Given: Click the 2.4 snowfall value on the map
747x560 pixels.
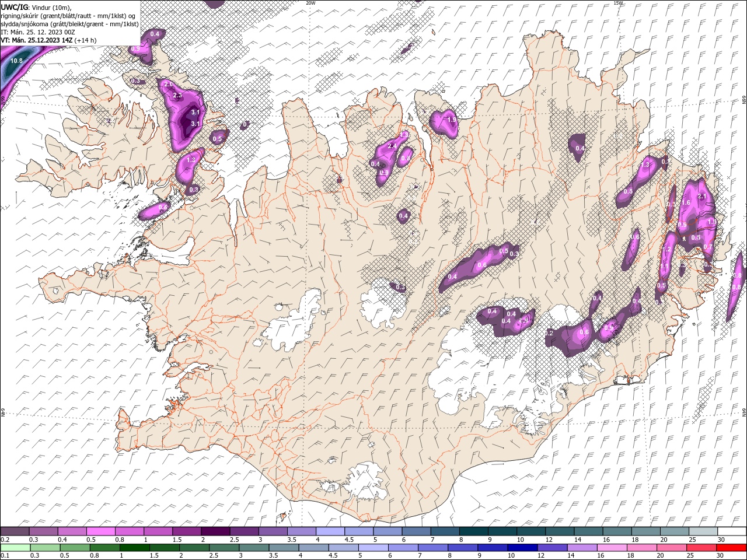Looking at the screenshot, I should click(x=392, y=145).
